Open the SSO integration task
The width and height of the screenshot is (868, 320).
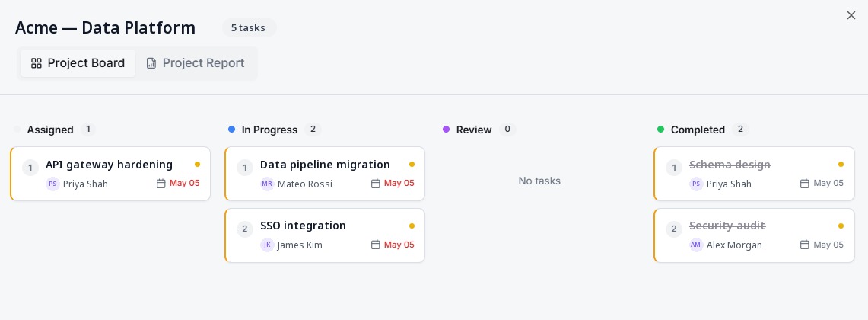tap(325, 235)
